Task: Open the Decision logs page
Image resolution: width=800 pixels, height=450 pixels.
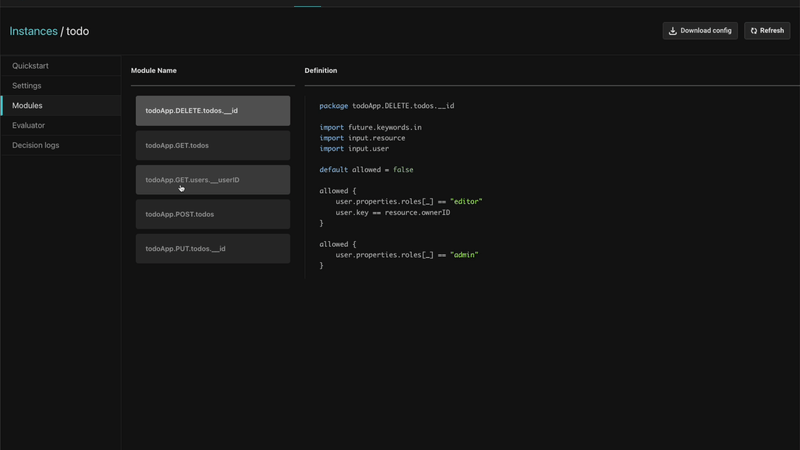Action: (35, 146)
